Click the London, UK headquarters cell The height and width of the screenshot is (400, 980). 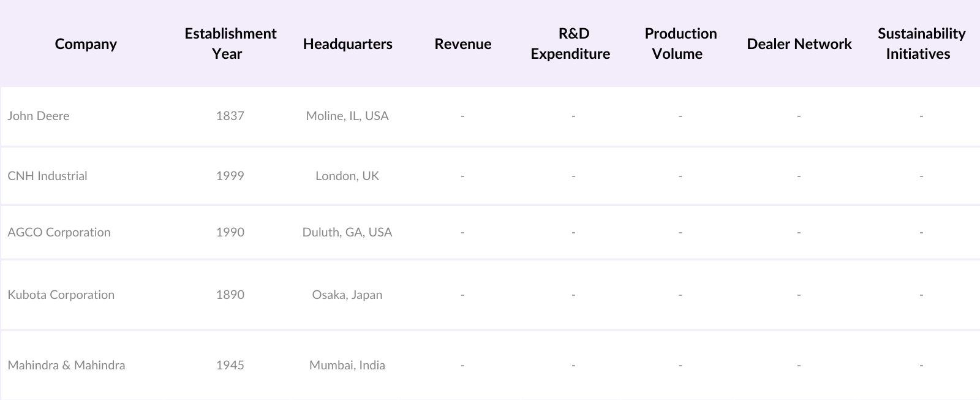[347, 176]
